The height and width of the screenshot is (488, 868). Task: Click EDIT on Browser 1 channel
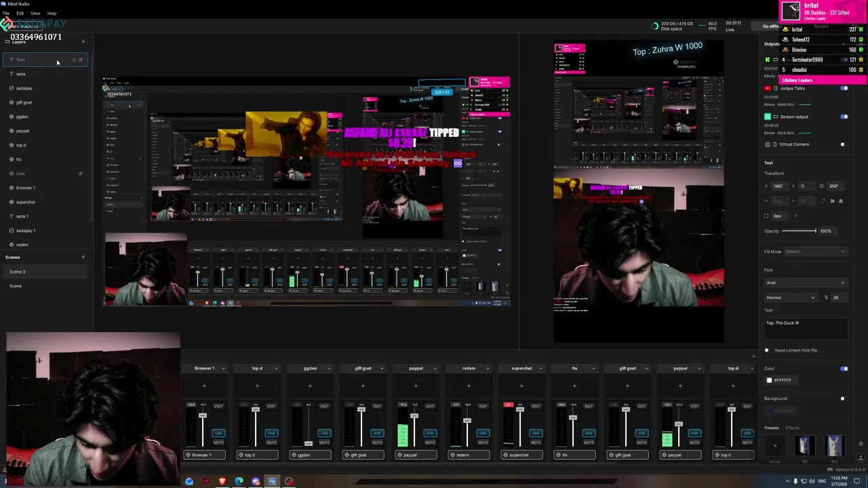pyautogui.click(x=218, y=406)
